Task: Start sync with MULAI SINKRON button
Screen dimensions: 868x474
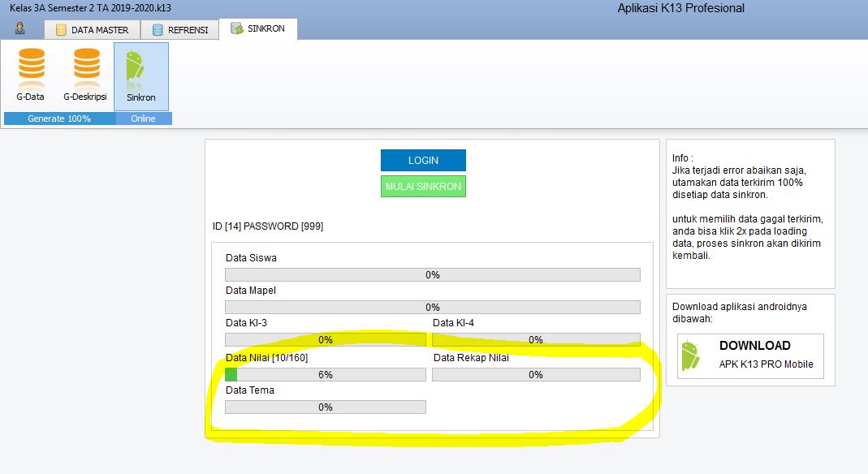Action: [423, 187]
